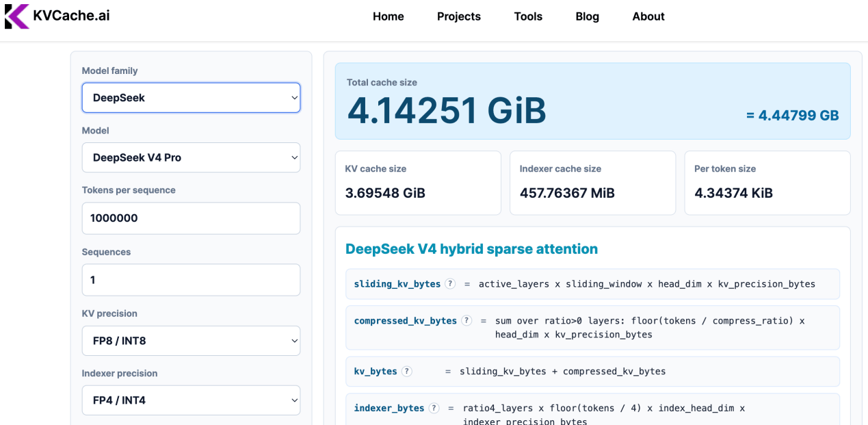Click the Total cache size label
The height and width of the screenshot is (425, 868).
382,82
